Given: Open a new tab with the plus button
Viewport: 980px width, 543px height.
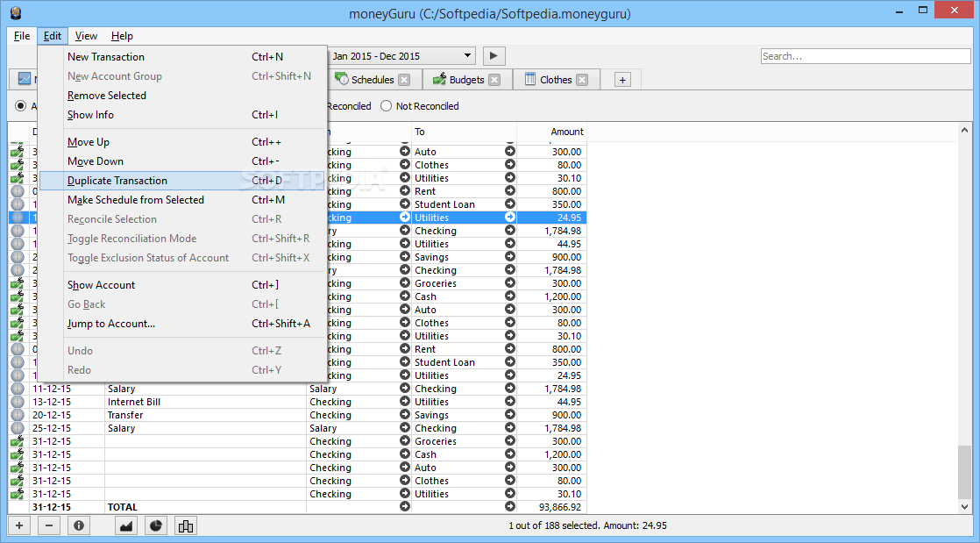Looking at the screenshot, I should [622, 80].
